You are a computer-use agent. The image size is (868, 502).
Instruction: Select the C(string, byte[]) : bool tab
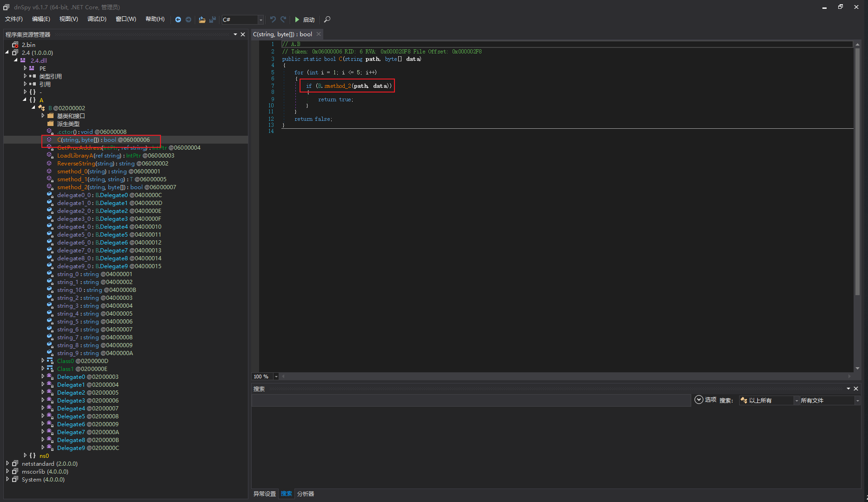click(282, 34)
